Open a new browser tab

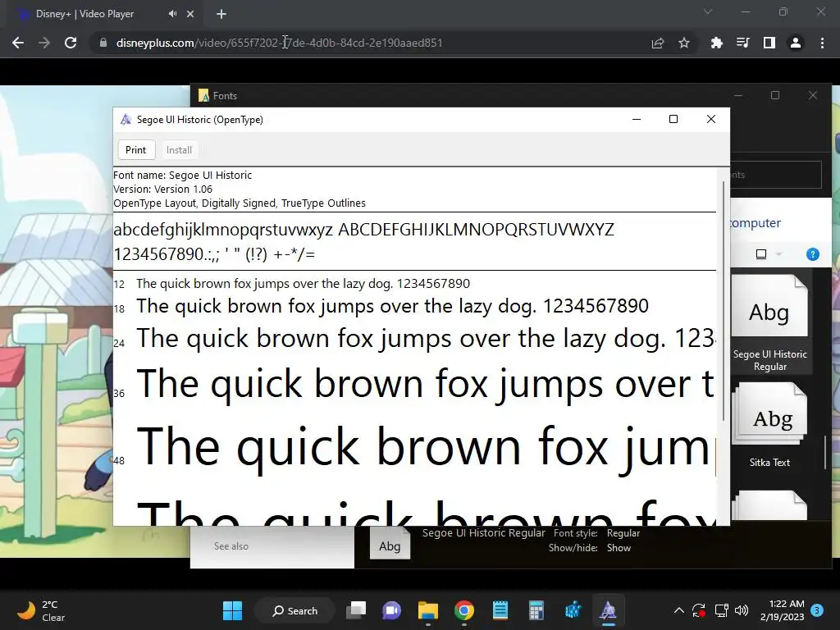[221, 14]
